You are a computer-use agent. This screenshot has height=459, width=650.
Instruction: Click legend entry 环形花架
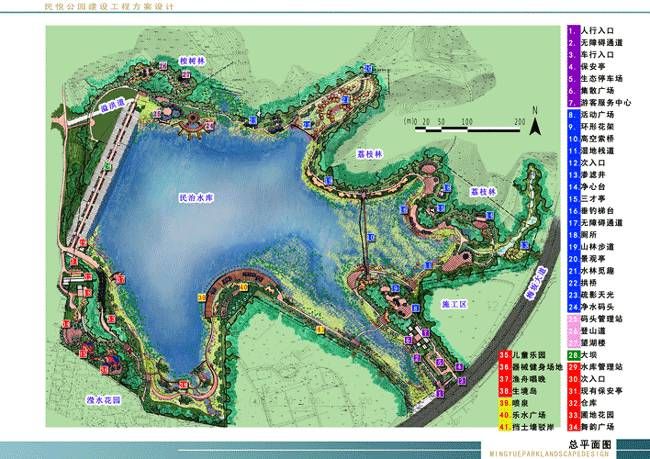tap(592, 127)
